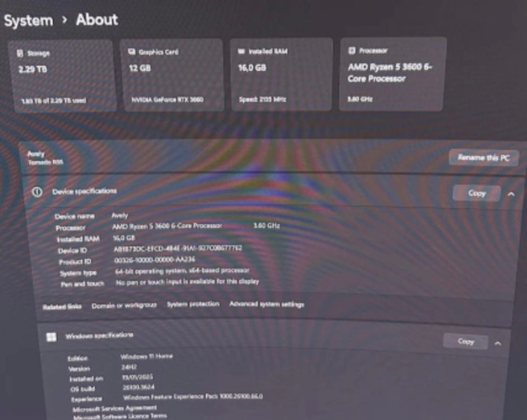The height and width of the screenshot is (420, 527).
Task: Select the Installed on date value
Action: click(137, 377)
